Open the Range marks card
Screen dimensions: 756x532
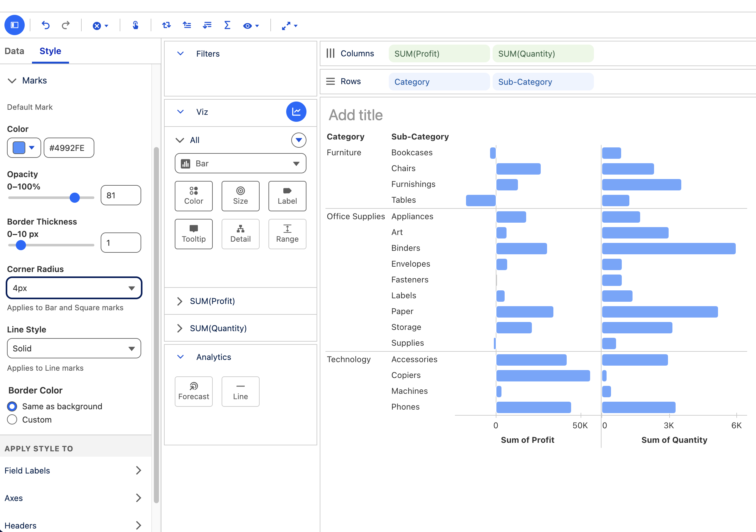[287, 234]
